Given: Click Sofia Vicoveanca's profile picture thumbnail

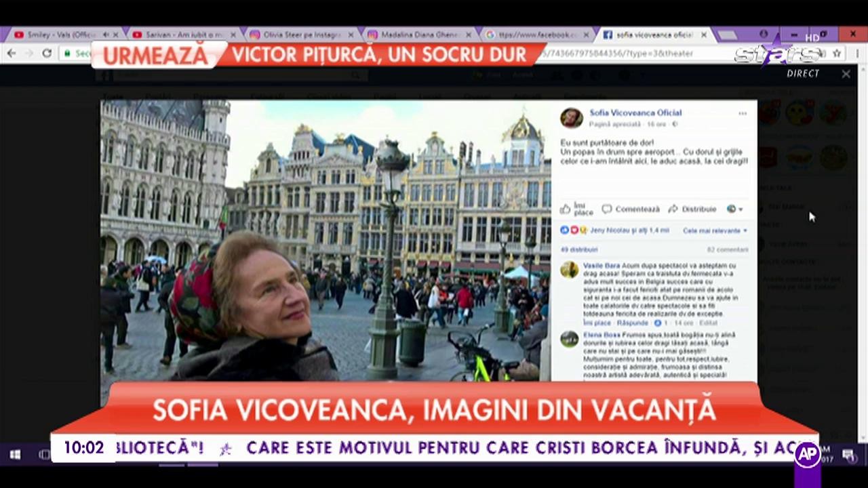Looking at the screenshot, I should 572,117.
